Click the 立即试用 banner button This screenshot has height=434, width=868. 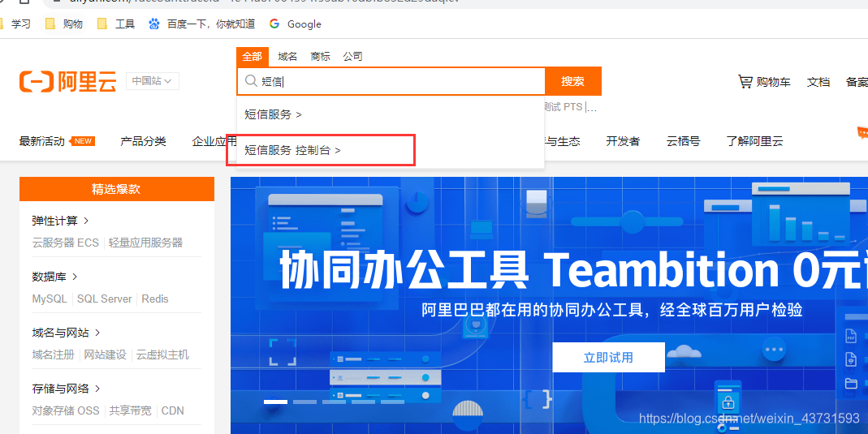click(608, 357)
